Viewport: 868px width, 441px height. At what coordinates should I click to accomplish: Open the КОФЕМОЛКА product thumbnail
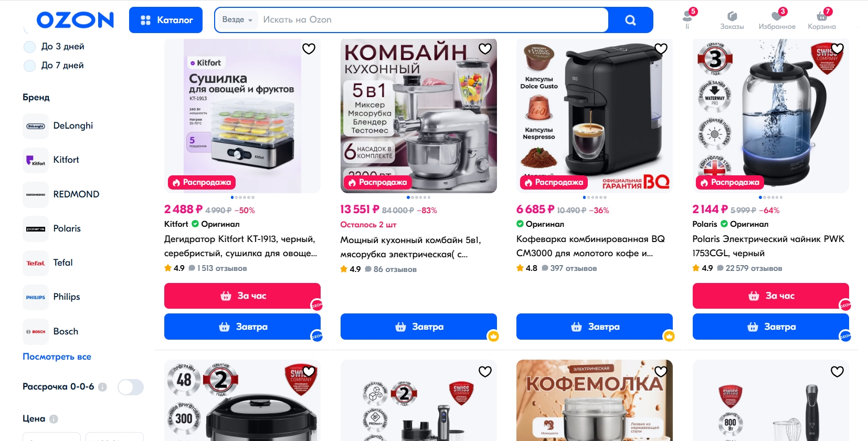[x=594, y=400]
